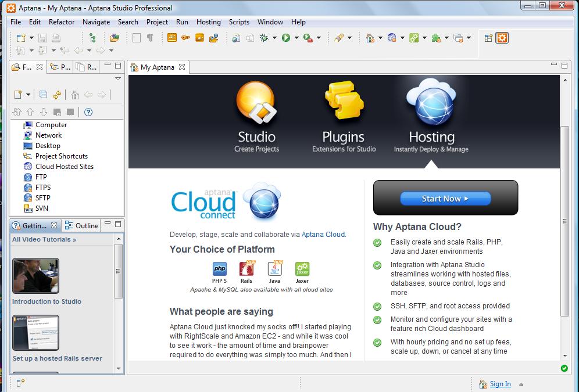The width and height of the screenshot is (579, 392).
Task: Select Project Shortcuts in file tree
Action: 56,156
